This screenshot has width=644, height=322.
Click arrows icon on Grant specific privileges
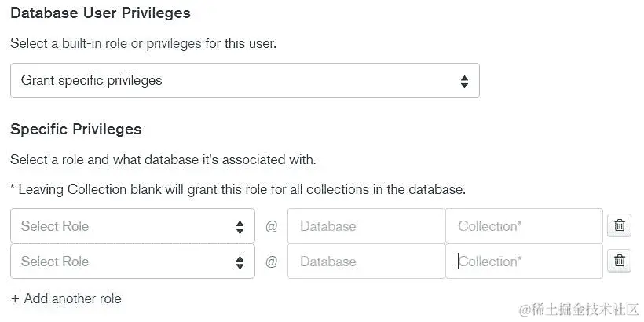(464, 81)
